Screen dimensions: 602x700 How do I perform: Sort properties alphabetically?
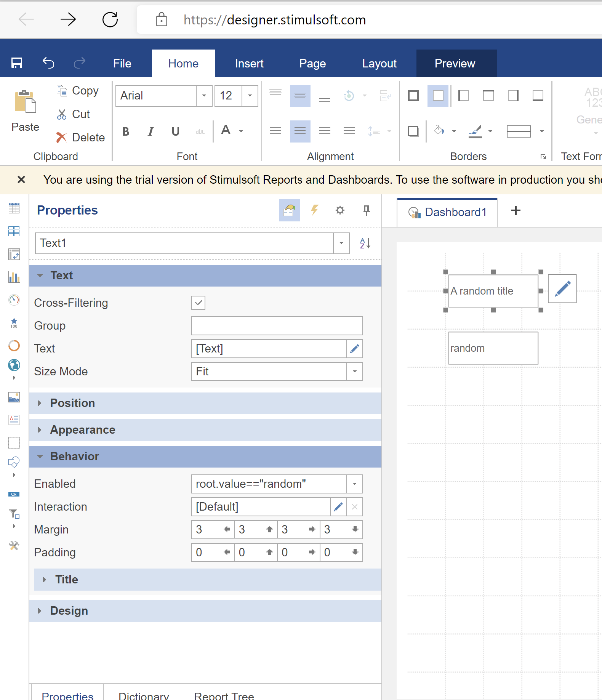pyautogui.click(x=365, y=243)
